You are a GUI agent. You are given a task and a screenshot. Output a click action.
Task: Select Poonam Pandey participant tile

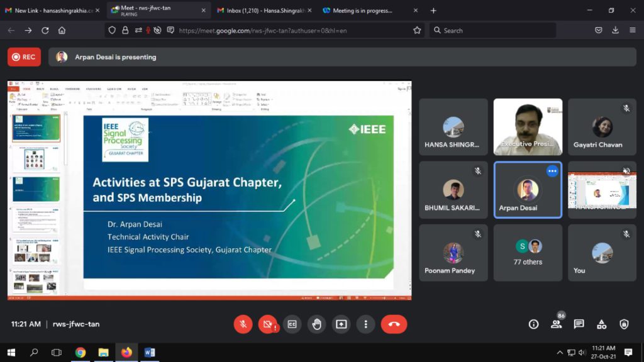(453, 253)
